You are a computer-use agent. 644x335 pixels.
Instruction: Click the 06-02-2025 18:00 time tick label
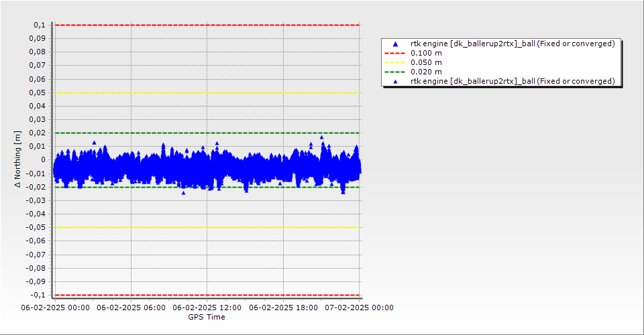pyautogui.click(x=283, y=308)
